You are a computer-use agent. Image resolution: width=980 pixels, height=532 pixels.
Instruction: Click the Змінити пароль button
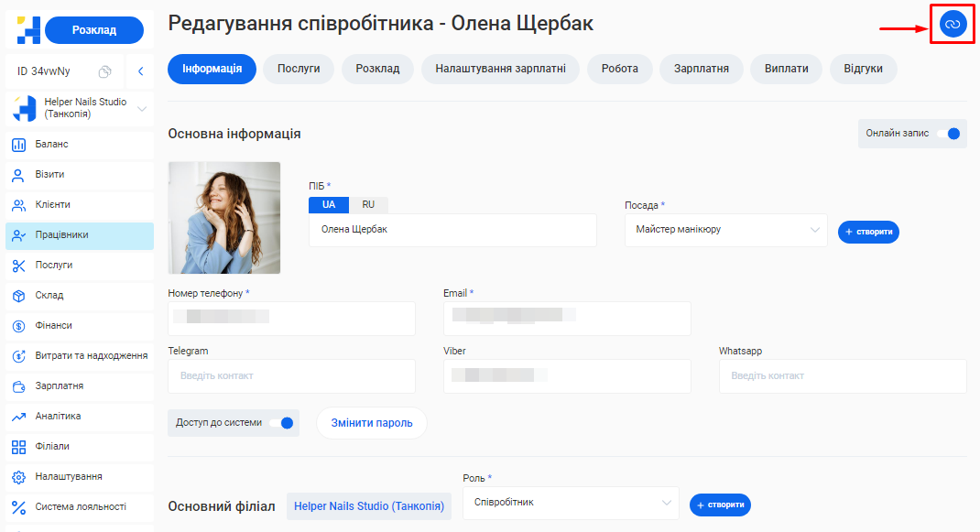pyautogui.click(x=372, y=423)
